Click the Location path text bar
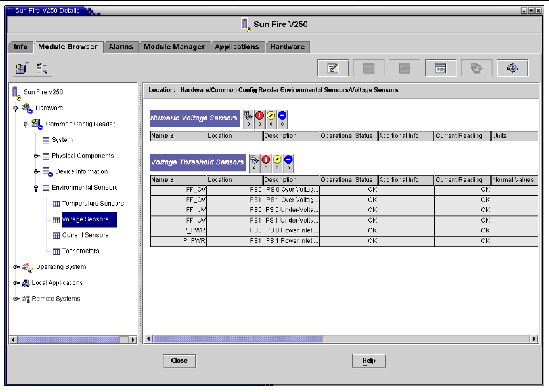Viewport: 549px width, 392px height. 341,90
